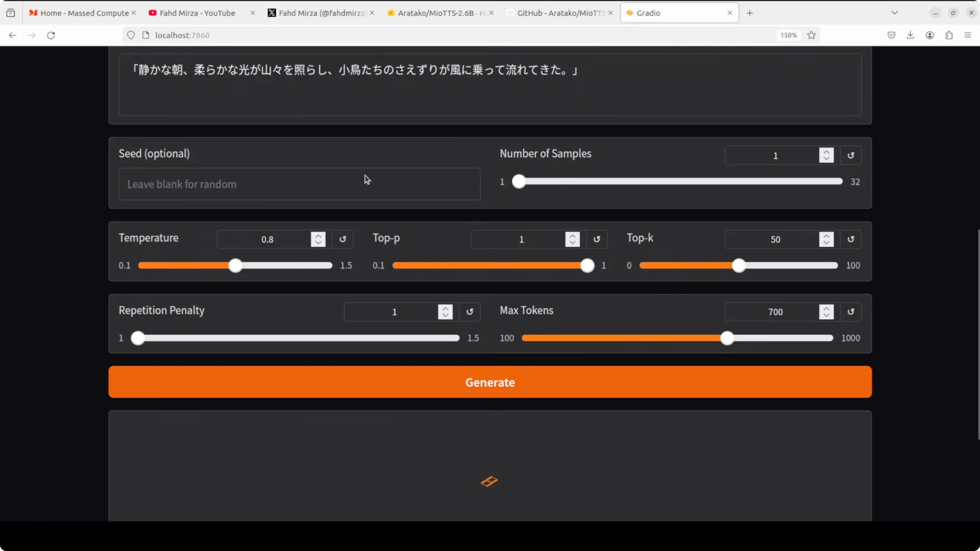Open the Firefox downloads panel
The height and width of the screenshot is (551, 980).
click(910, 35)
